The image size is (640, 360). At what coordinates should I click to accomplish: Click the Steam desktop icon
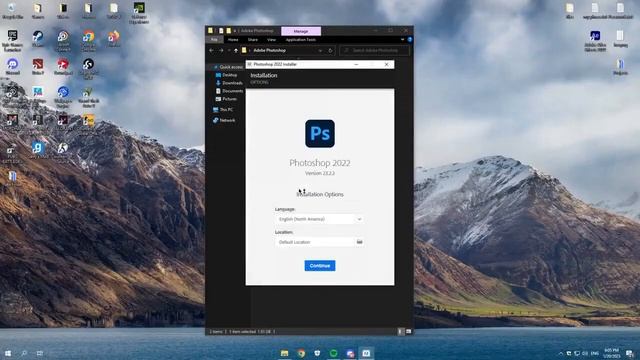(x=38, y=39)
